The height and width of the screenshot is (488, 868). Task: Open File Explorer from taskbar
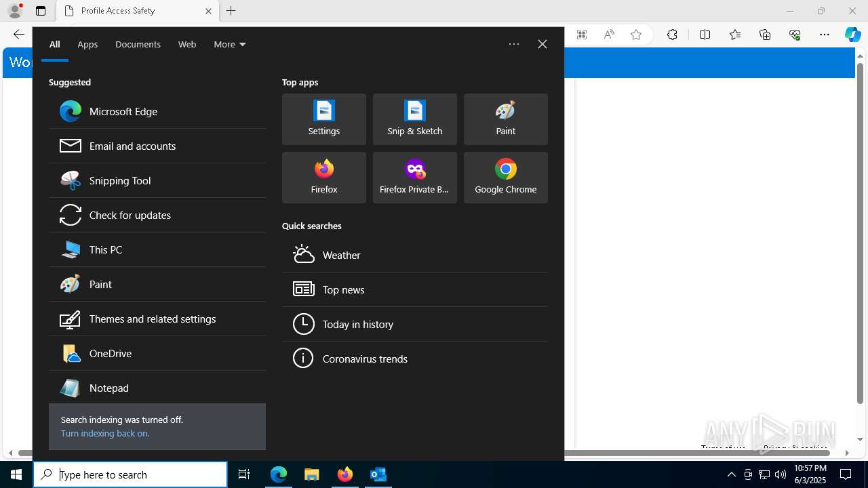point(312,474)
